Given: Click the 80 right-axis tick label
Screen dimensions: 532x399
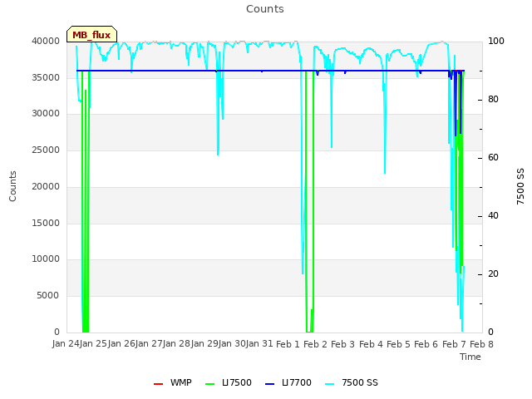Looking at the screenshot, I should [x=493, y=100].
